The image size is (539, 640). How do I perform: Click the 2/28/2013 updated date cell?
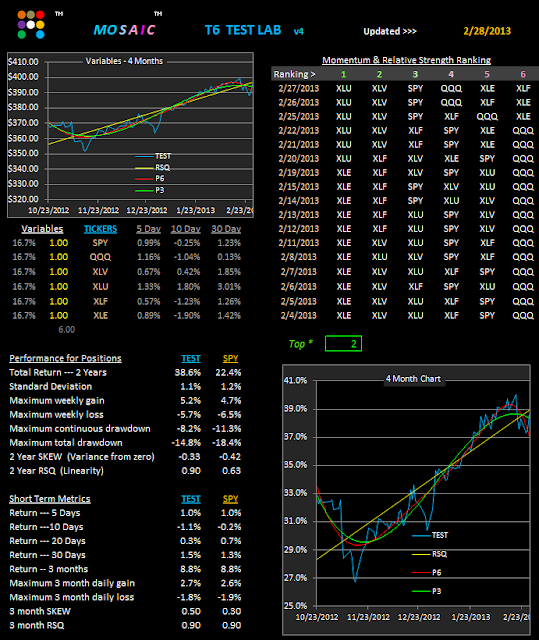[x=487, y=31]
